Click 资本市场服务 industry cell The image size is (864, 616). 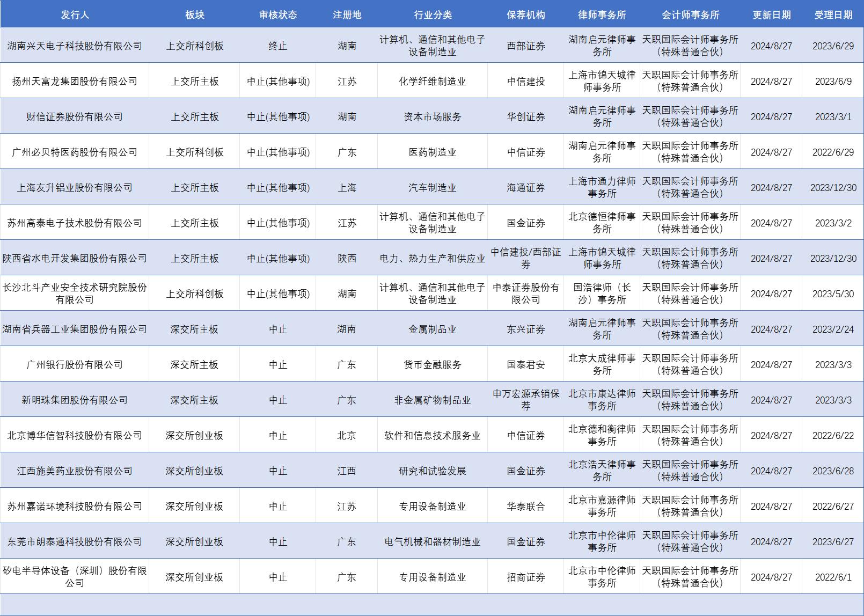433,117
